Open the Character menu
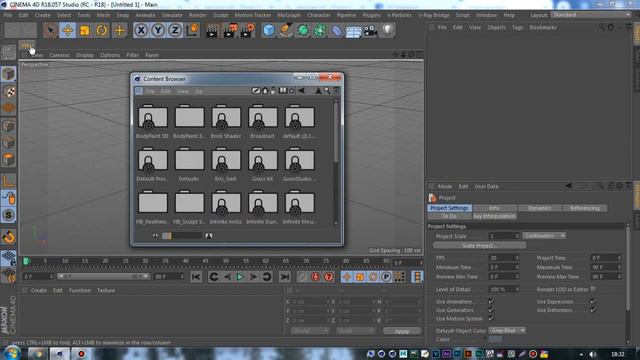The height and width of the screenshot is (360, 640). point(318,15)
